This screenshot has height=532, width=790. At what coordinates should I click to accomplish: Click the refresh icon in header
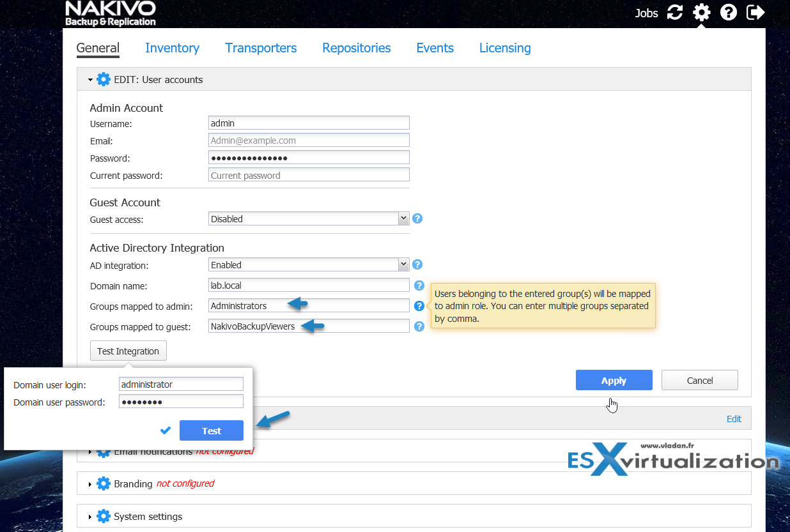tap(675, 12)
